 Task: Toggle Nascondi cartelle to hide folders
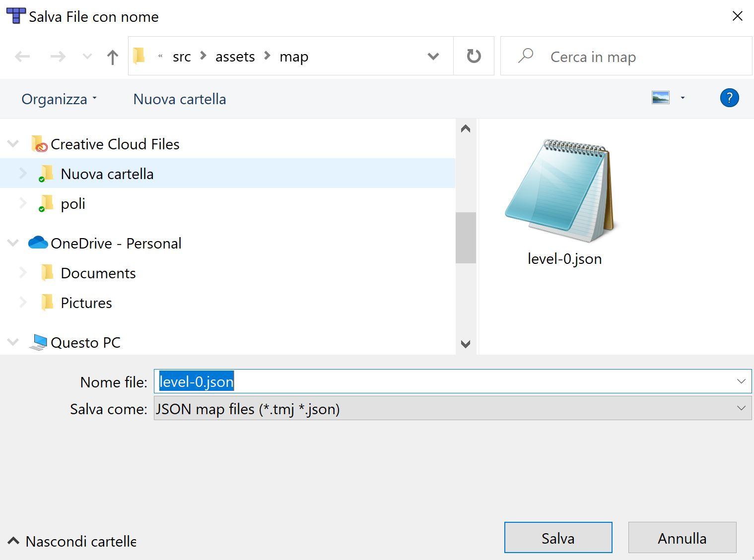pyautogui.click(x=72, y=541)
